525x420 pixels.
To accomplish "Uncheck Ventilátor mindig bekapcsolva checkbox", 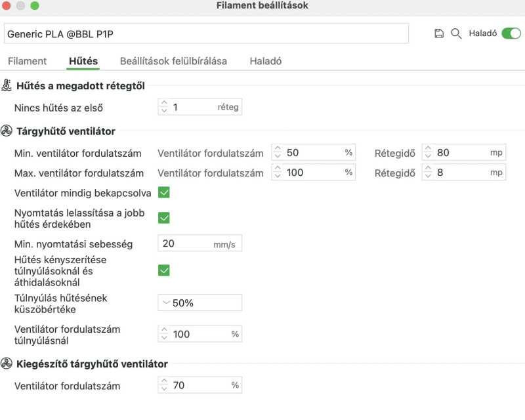I will coord(163,192).
